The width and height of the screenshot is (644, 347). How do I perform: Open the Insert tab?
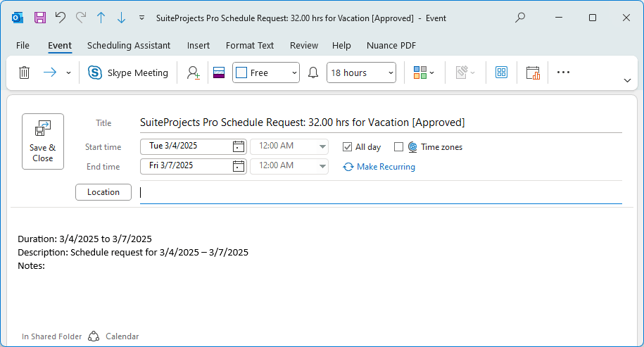[198, 46]
